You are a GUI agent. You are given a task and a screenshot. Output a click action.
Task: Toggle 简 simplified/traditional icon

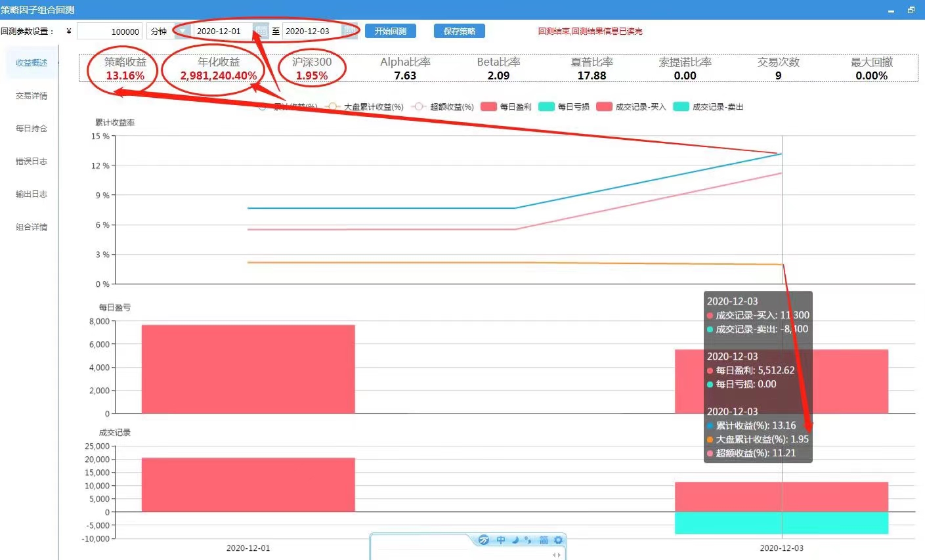[544, 540]
